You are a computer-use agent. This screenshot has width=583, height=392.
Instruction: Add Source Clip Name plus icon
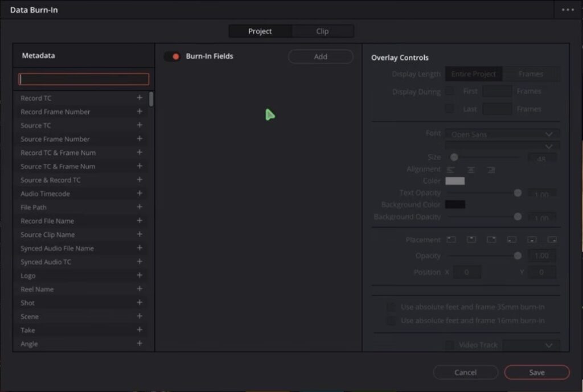[139, 234]
